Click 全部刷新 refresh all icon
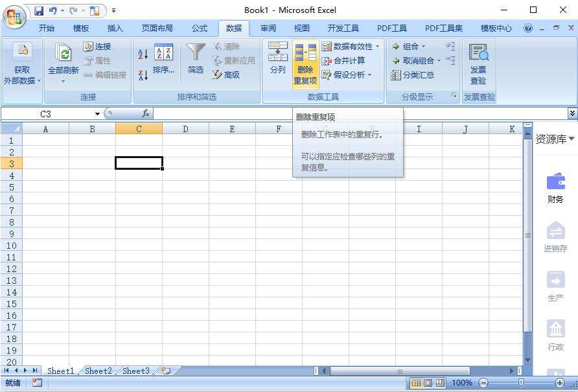The height and width of the screenshot is (392, 578). coord(64,52)
